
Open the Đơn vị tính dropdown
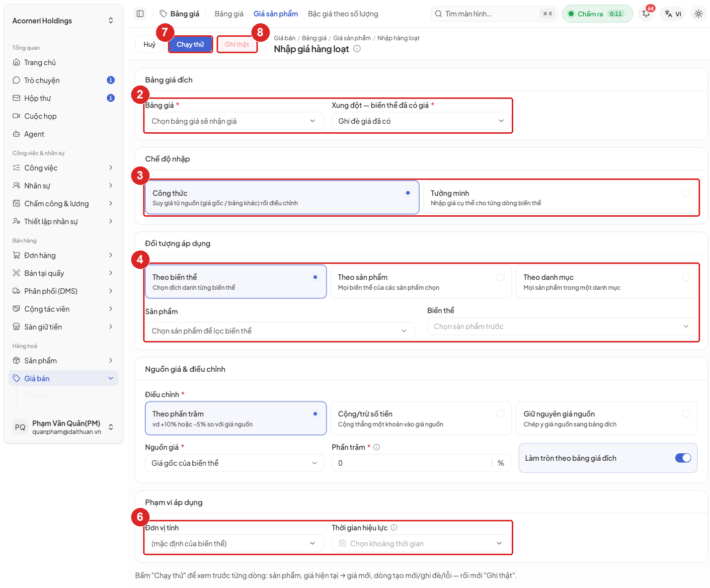click(x=234, y=544)
